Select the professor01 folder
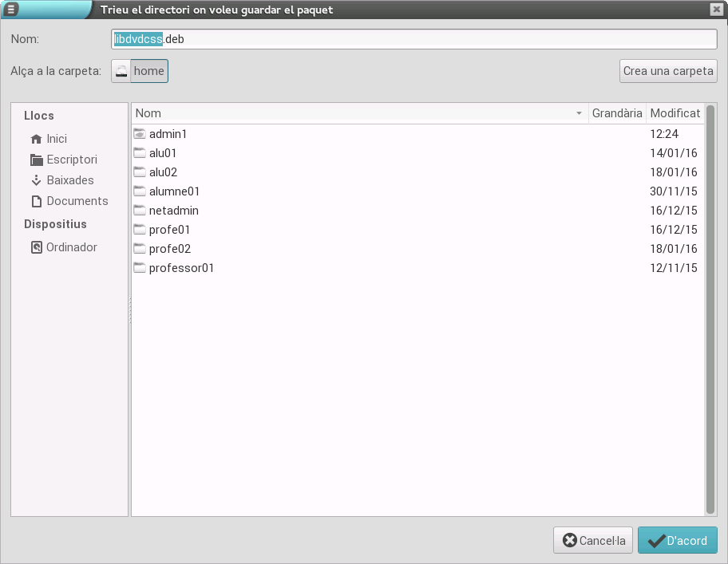 (x=181, y=268)
